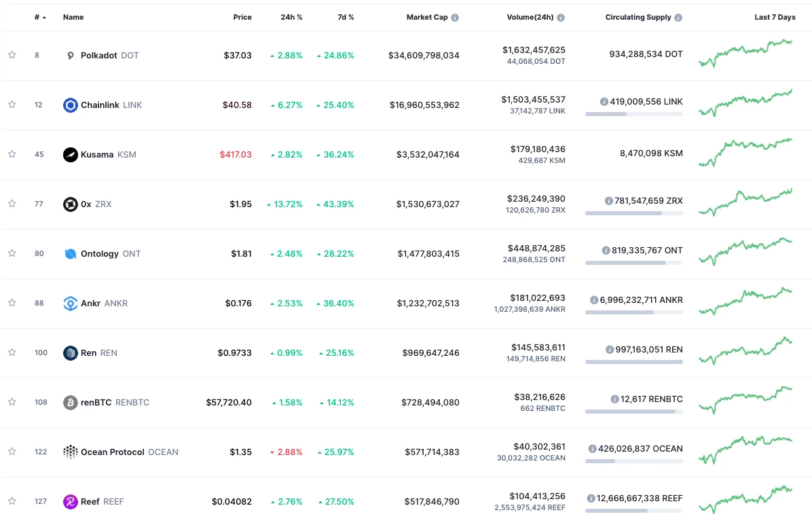Viewport: 812px width, 525px height.
Task: Click 0x 7d change 43.39%
Action: (x=335, y=204)
